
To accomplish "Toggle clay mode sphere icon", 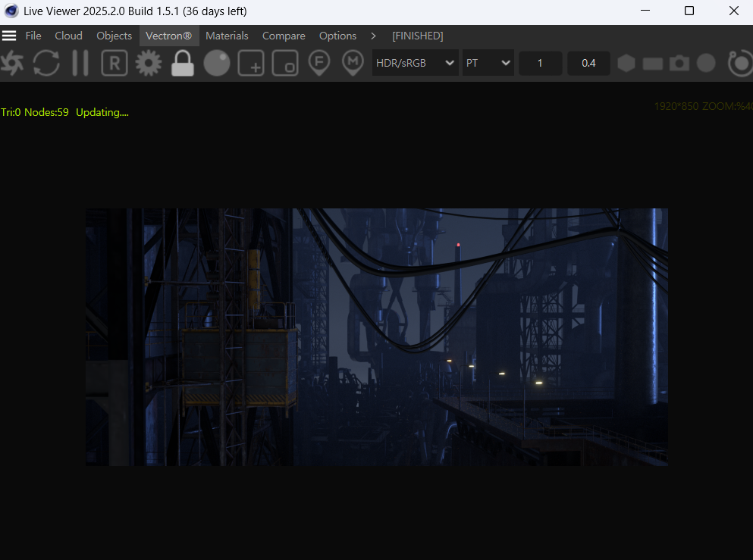I will pos(217,63).
